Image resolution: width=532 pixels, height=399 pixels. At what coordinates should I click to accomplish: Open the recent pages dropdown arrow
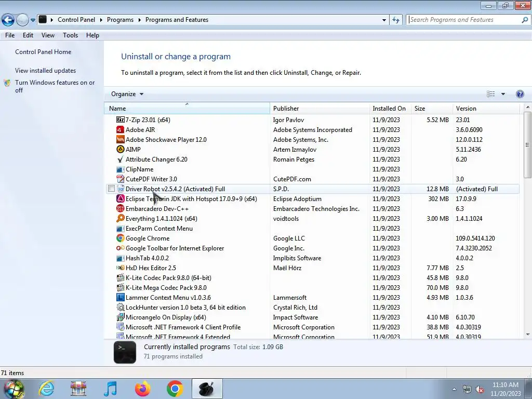click(x=33, y=20)
